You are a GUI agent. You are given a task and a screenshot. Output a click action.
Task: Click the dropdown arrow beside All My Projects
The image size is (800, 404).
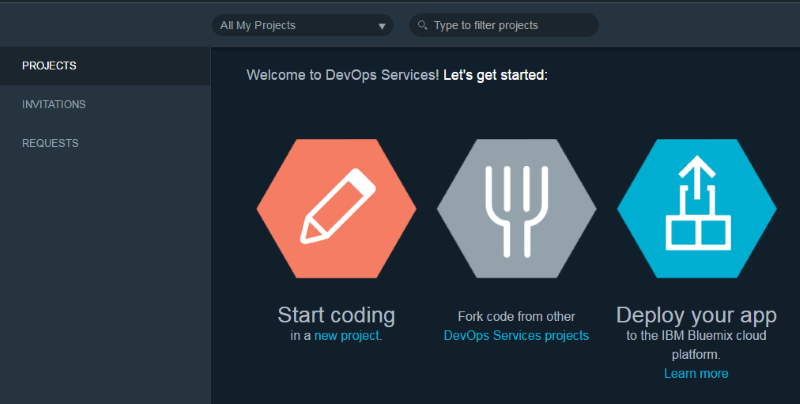[382, 26]
